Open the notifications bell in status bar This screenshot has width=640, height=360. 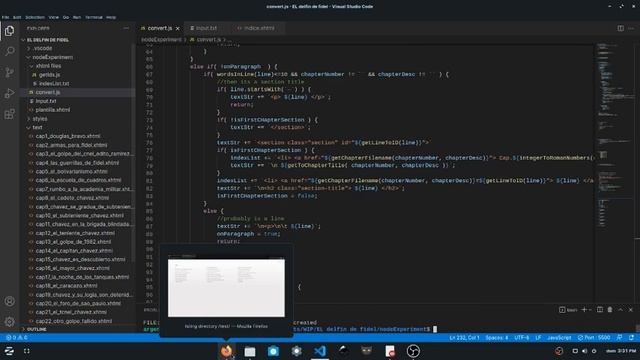coord(631,338)
